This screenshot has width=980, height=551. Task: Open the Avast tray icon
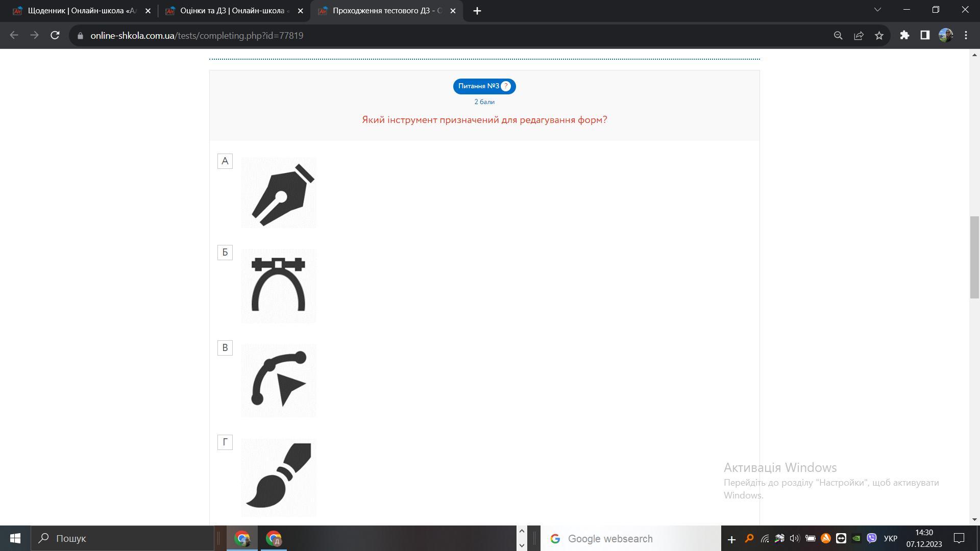[x=825, y=538]
